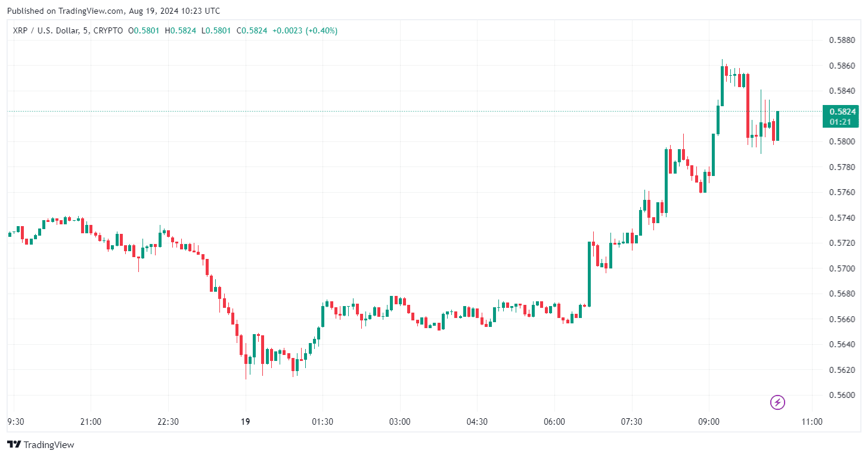The image size is (868, 457).
Task: Click the 21:00 time axis label
Action: (91, 422)
